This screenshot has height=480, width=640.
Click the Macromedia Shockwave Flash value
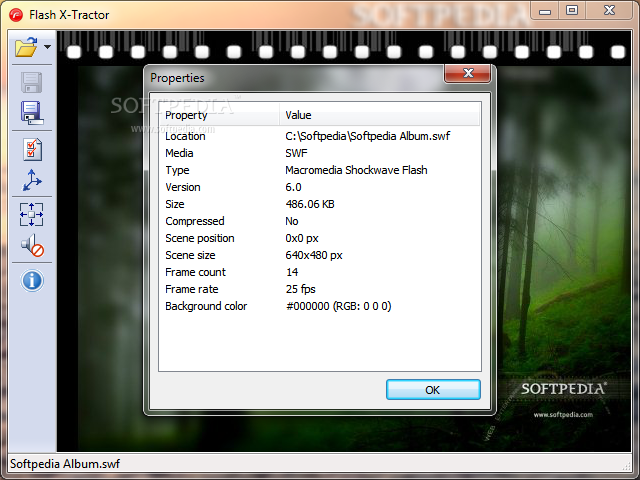(356, 170)
